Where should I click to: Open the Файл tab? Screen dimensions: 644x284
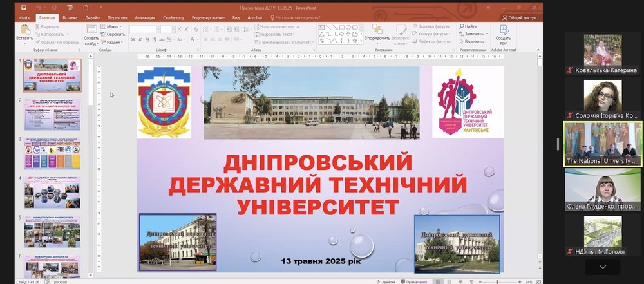pyautogui.click(x=24, y=17)
